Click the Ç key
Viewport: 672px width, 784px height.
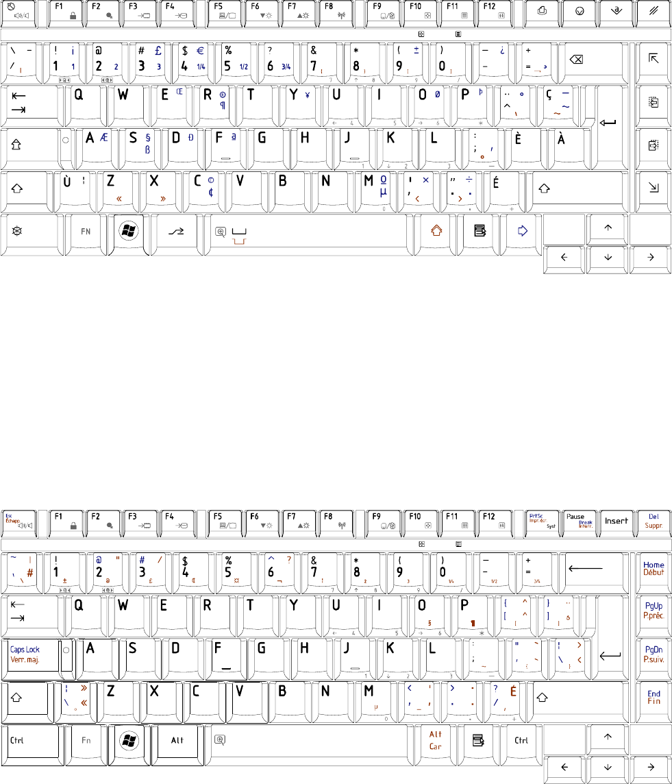coord(558,106)
